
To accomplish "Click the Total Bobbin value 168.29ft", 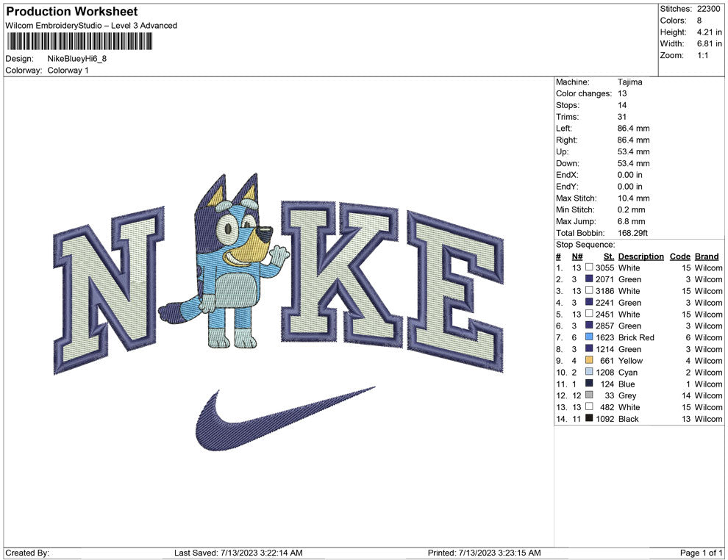I will coord(632,233).
